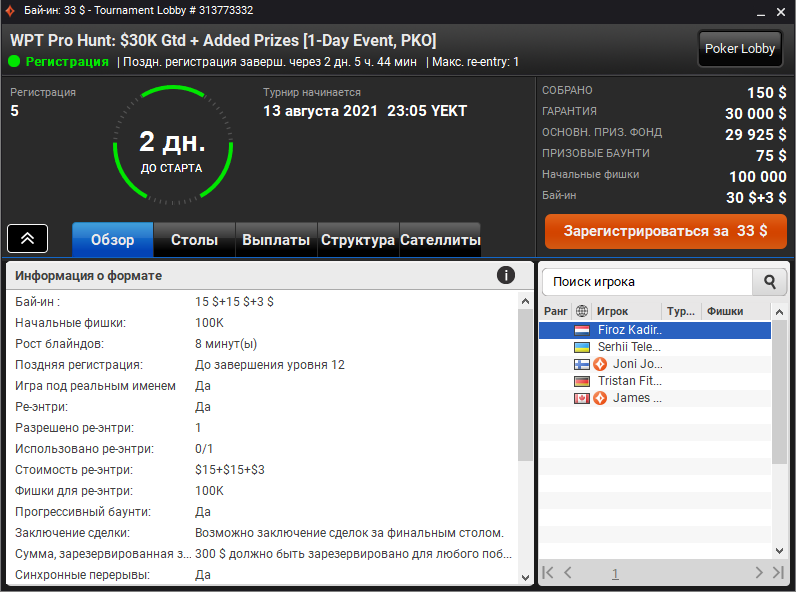
Task: Close the Tournament Lobby window
Action: click(781, 12)
